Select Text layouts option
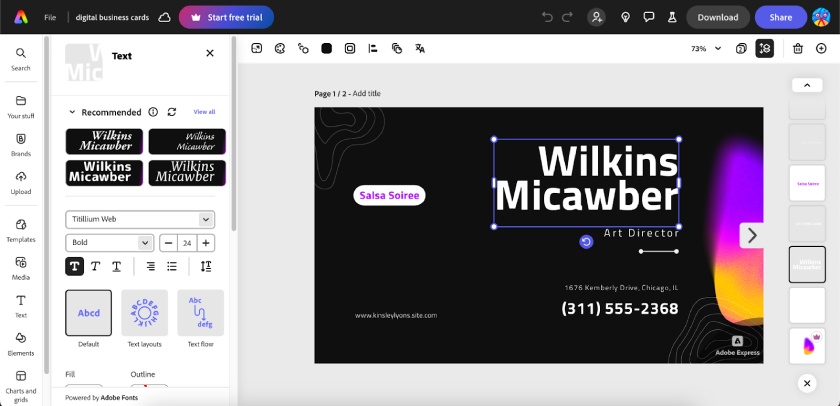Image resolution: width=840 pixels, height=406 pixels. [x=144, y=313]
